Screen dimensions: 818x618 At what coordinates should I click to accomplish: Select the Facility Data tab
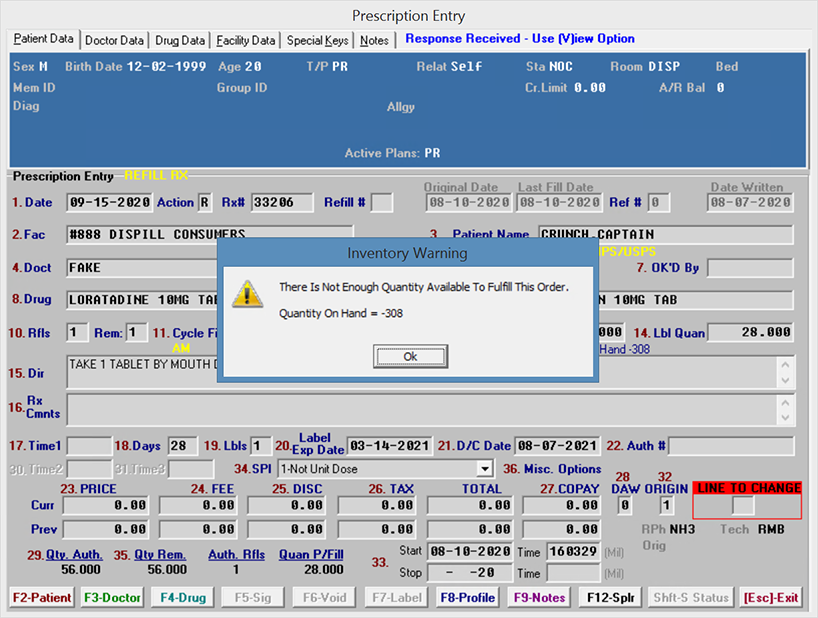coord(246,40)
